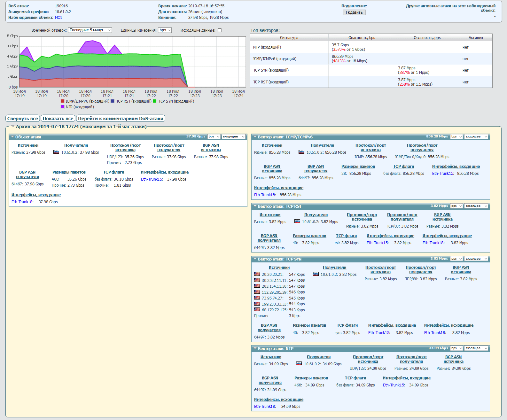Click the 3570% danger value
Screen dimensions: 507x420
click(x=339, y=50)
